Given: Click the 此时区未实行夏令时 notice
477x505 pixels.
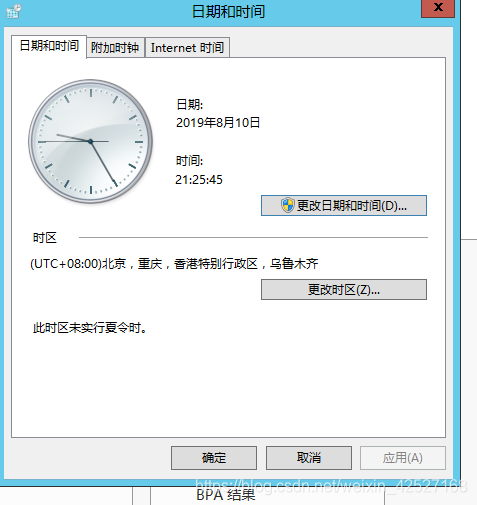Looking at the screenshot, I should tap(90, 328).
